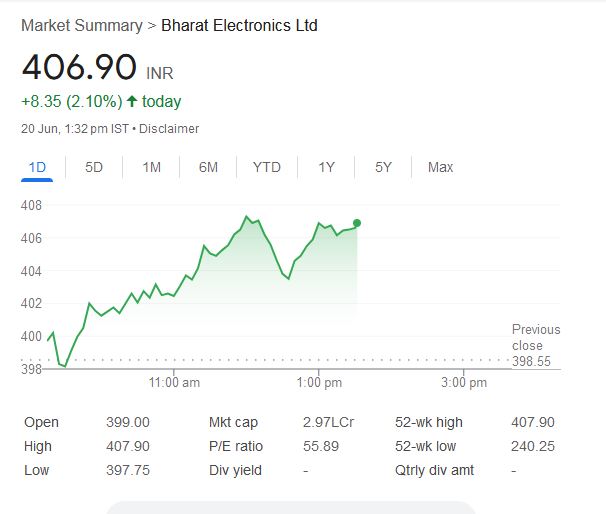Select the 1D time range tab

[37, 167]
